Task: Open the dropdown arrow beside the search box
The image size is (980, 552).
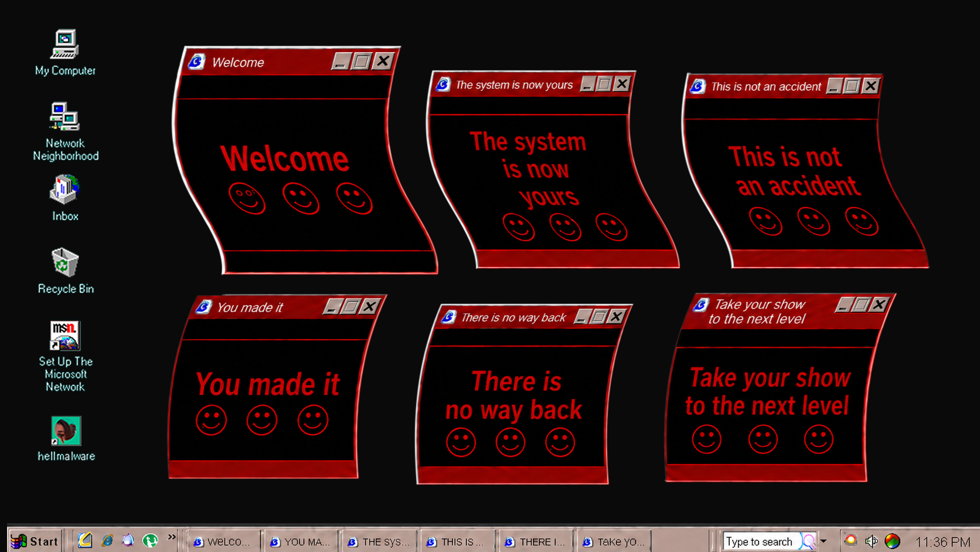Action: [824, 541]
